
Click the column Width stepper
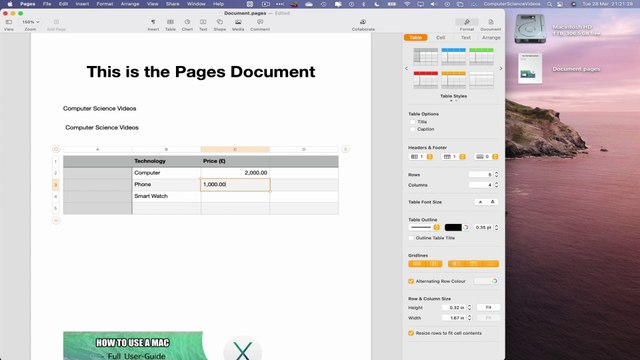tap(469, 318)
